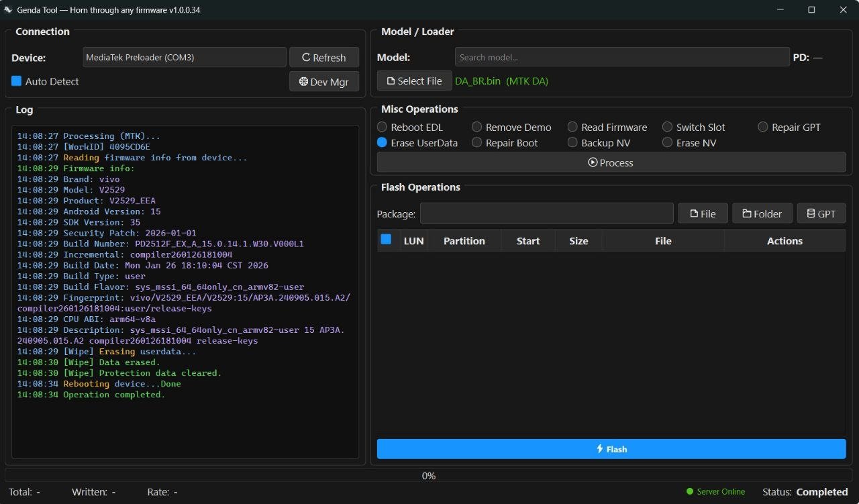Select the Remove Demo option

[477, 127]
